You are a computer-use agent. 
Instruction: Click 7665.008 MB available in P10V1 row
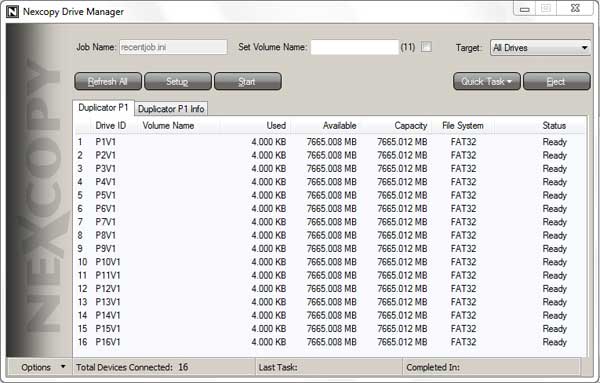coord(331,262)
